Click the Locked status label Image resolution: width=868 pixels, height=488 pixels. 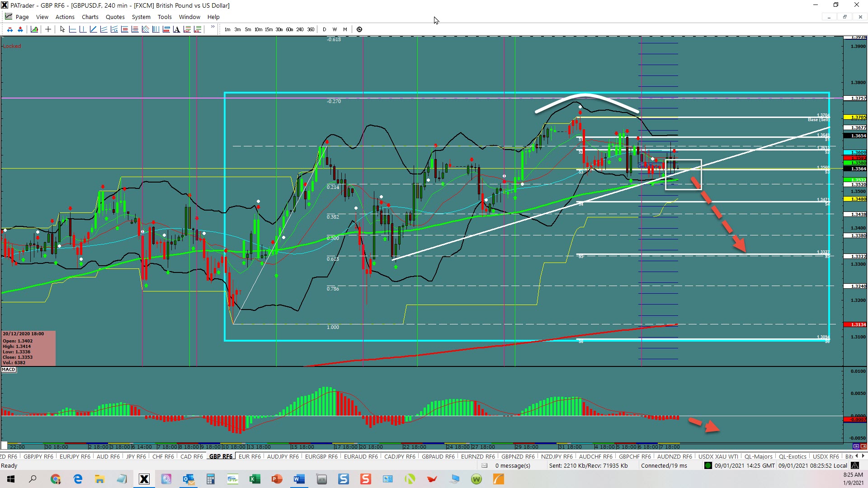click(12, 46)
